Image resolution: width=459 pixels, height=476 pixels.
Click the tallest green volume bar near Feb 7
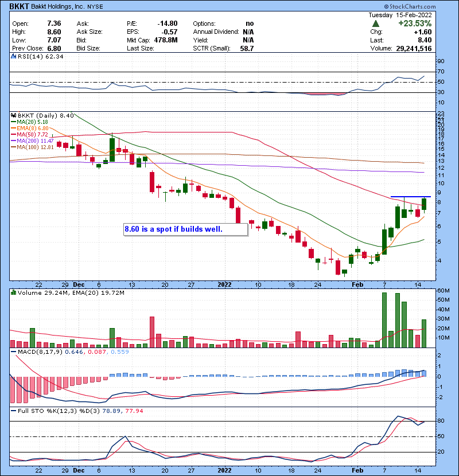click(384, 320)
